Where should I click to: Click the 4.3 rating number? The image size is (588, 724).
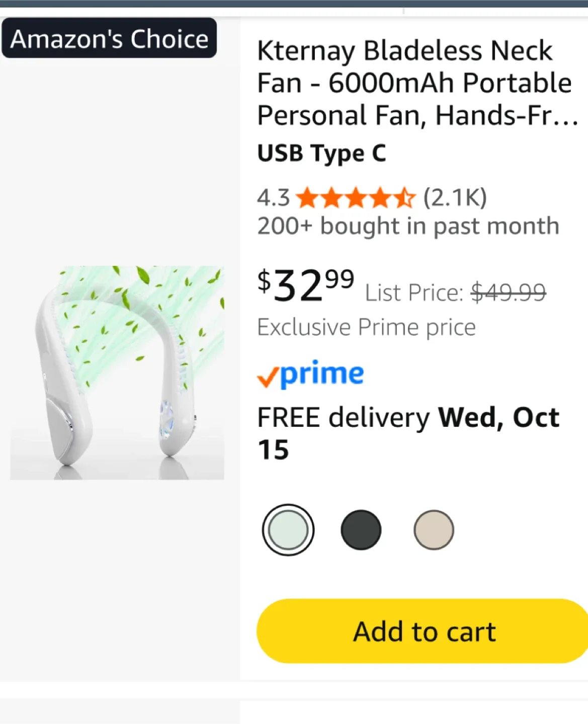[273, 198]
